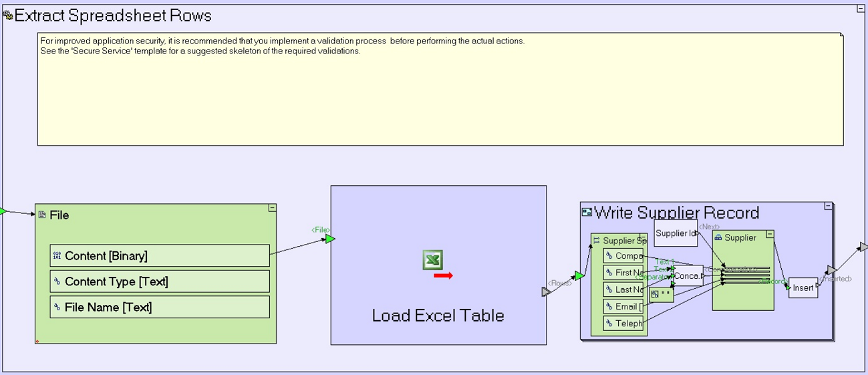868x375 pixels.
Task: Collapse the Write Supplier Record block
Action: click(828, 207)
